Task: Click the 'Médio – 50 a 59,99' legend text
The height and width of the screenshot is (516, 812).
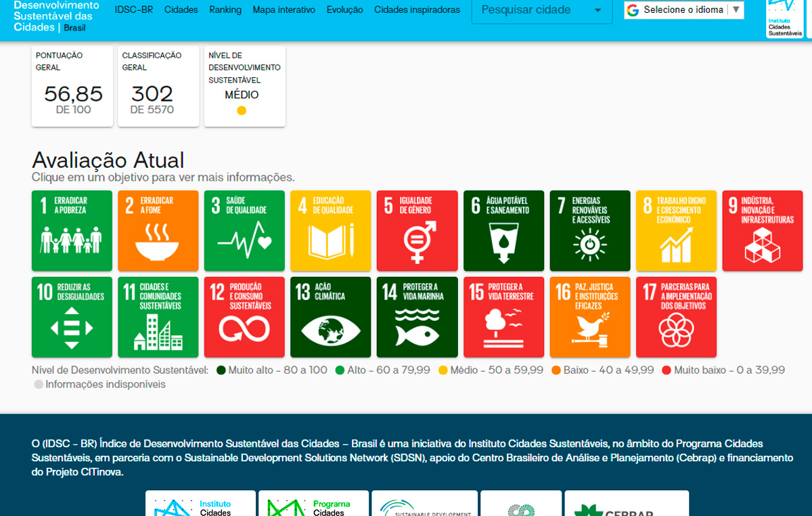Action: [497, 370]
